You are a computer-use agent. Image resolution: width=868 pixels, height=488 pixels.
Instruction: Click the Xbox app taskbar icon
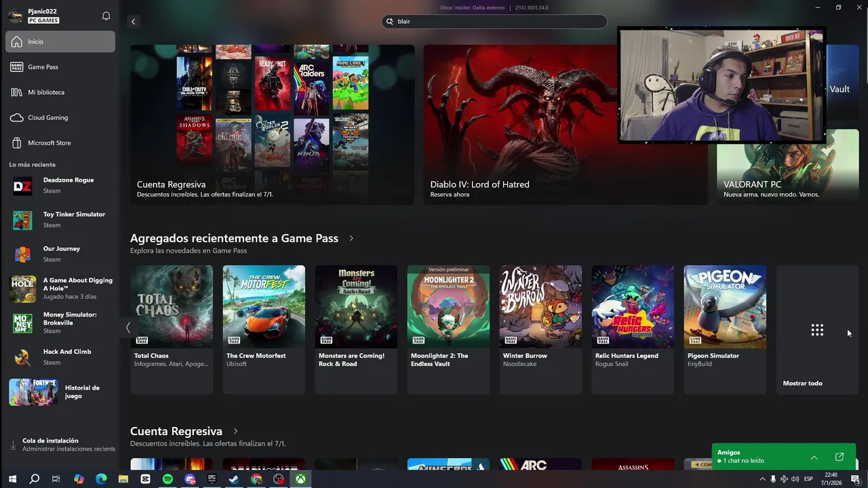point(300,479)
